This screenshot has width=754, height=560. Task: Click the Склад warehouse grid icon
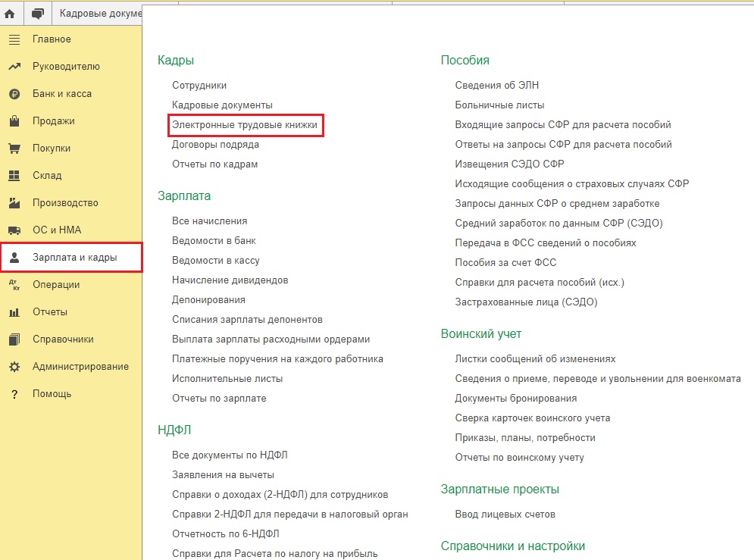[x=14, y=176]
